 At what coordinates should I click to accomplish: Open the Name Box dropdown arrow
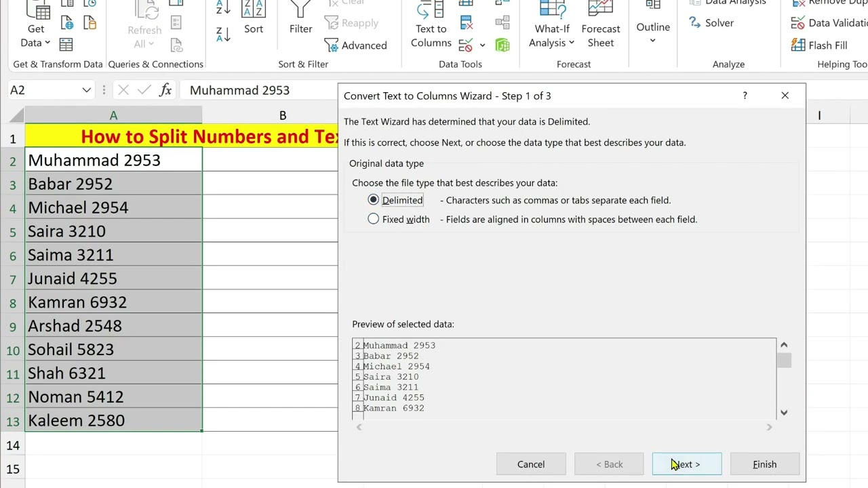tap(86, 90)
